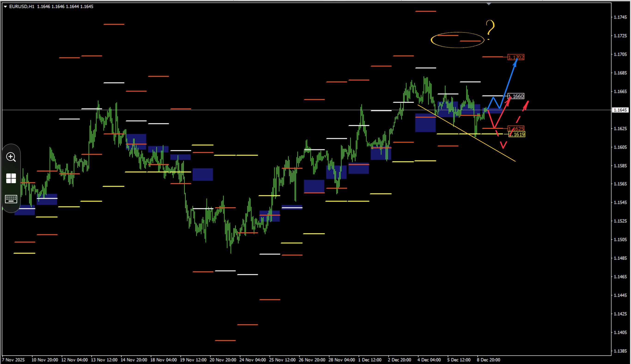The height and width of the screenshot is (364, 631).
Task: Click price scale value 1.1505
Action: point(620,240)
